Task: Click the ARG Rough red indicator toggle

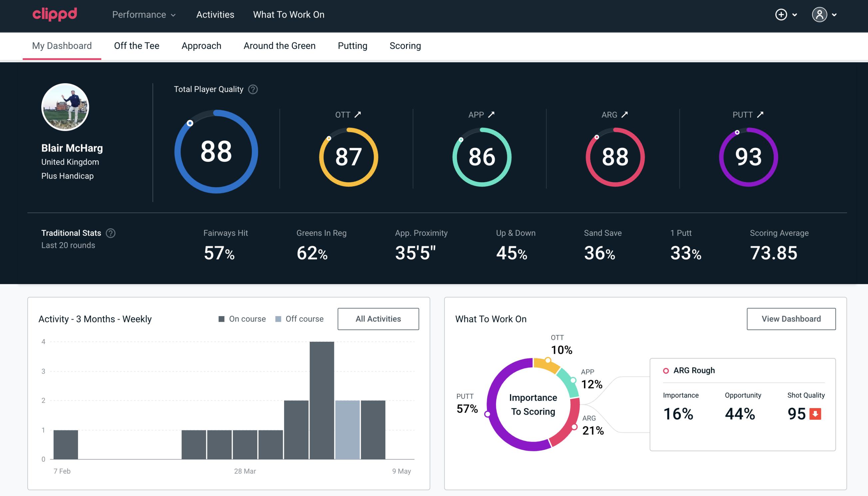Action: pyautogui.click(x=666, y=370)
